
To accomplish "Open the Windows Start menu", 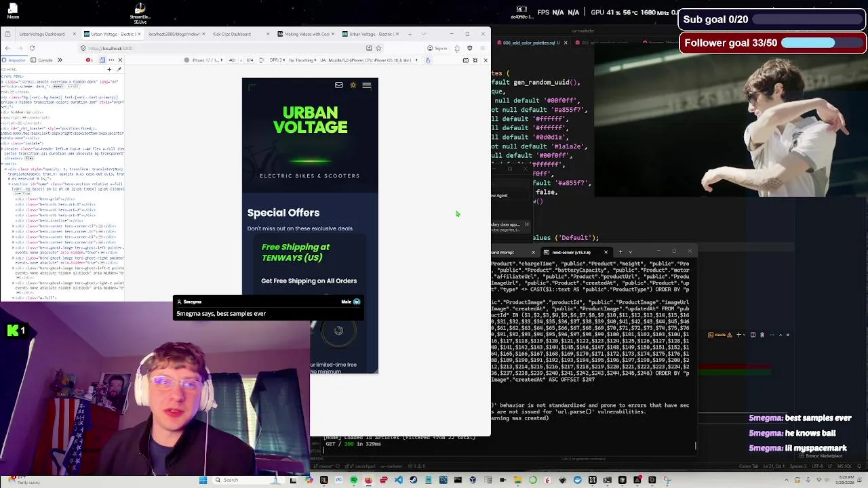I will pos(203,480).
